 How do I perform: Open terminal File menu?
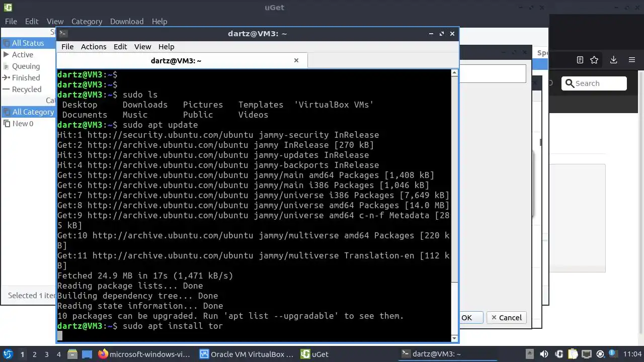(67, 46)
